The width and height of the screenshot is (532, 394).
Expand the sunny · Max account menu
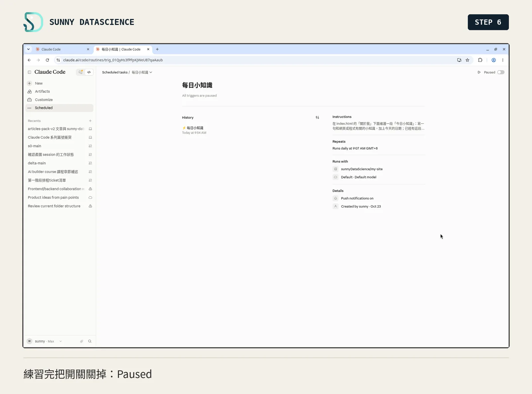(45, 341)
